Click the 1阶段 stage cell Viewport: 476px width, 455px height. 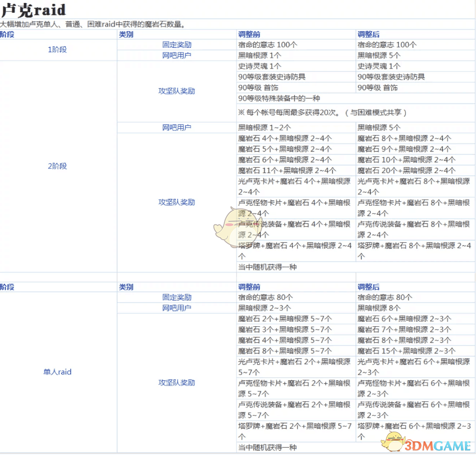click(x=57, y=50)
